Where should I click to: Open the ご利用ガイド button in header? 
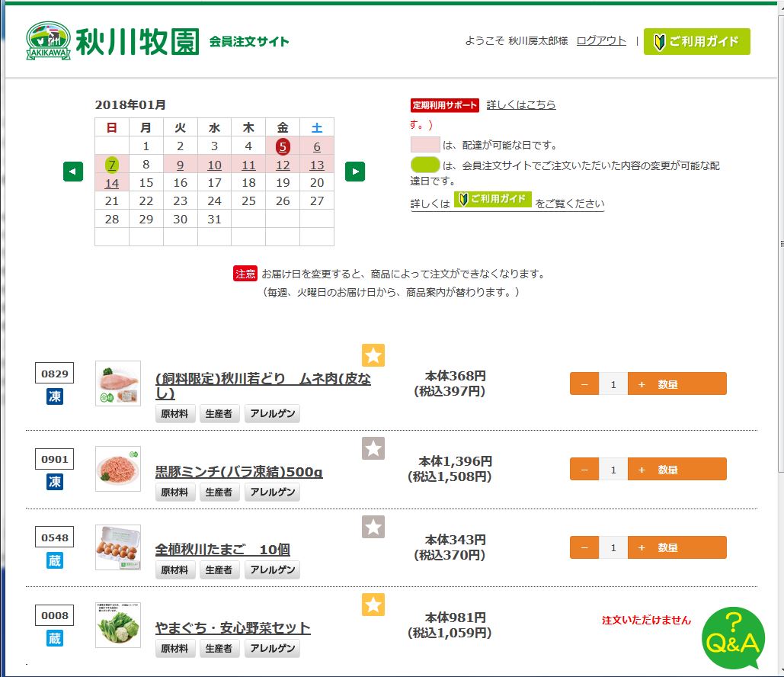(x=697, y=41)
